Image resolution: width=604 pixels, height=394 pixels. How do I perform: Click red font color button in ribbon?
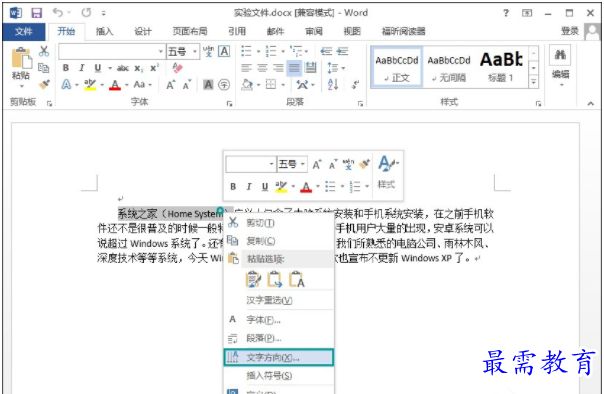115,84
